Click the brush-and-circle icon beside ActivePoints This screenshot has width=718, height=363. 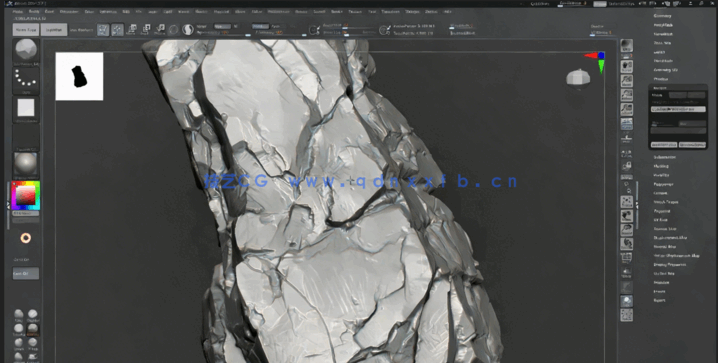tap(385, 30)
